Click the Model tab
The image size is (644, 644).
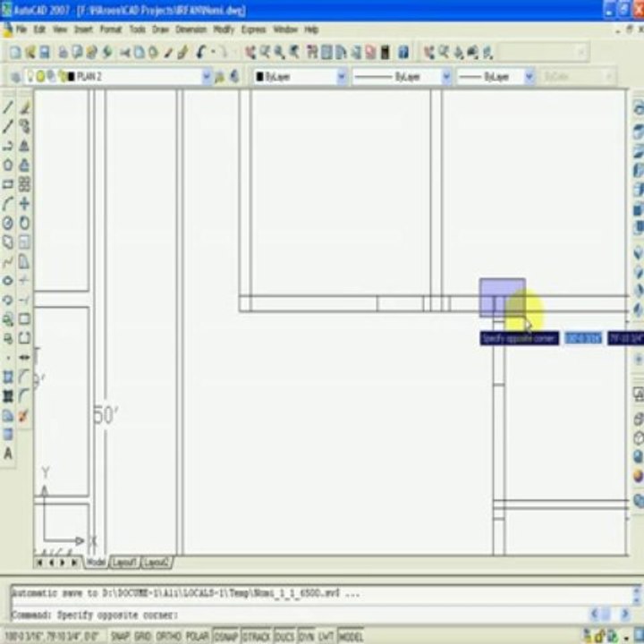pyautogui.click(x=96, y=562)
